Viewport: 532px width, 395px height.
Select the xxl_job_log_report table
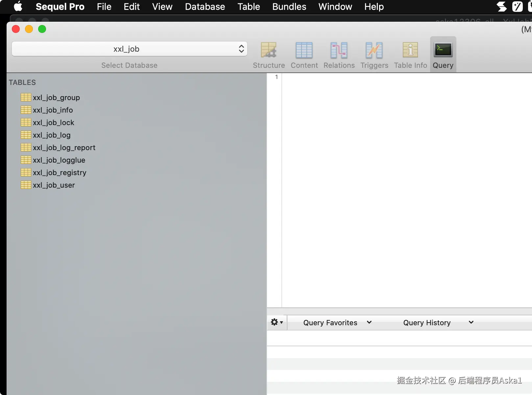pos(64,147)
